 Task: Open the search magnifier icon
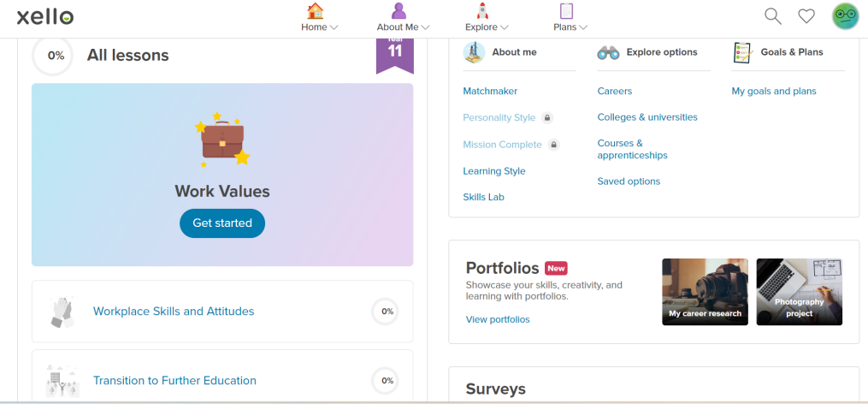tap(773, 16)
